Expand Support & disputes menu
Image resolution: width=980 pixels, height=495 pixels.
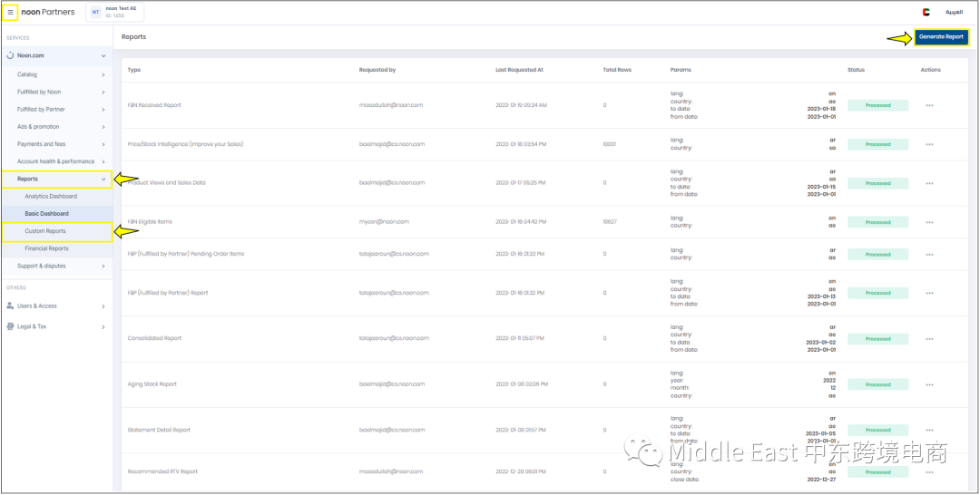coord(62,266)
